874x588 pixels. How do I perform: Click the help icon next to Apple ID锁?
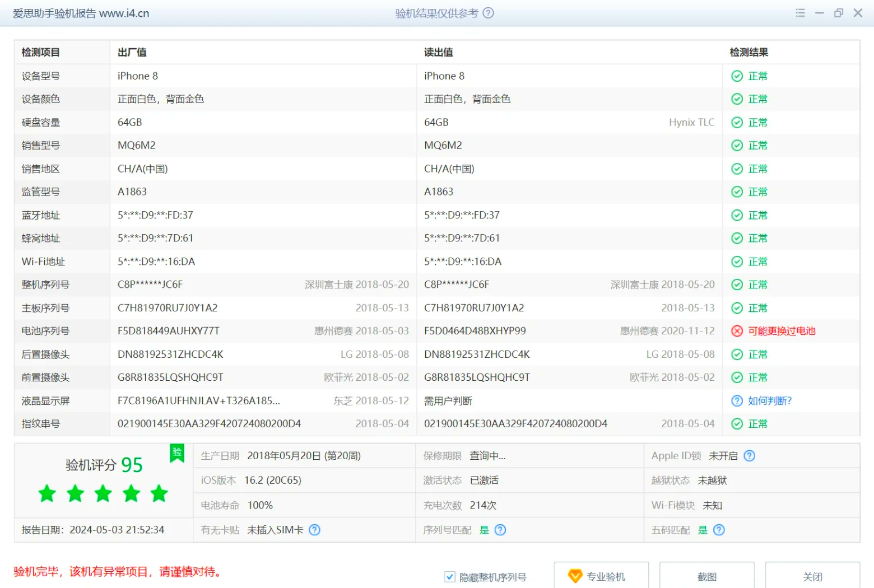(x=750, y=456)
